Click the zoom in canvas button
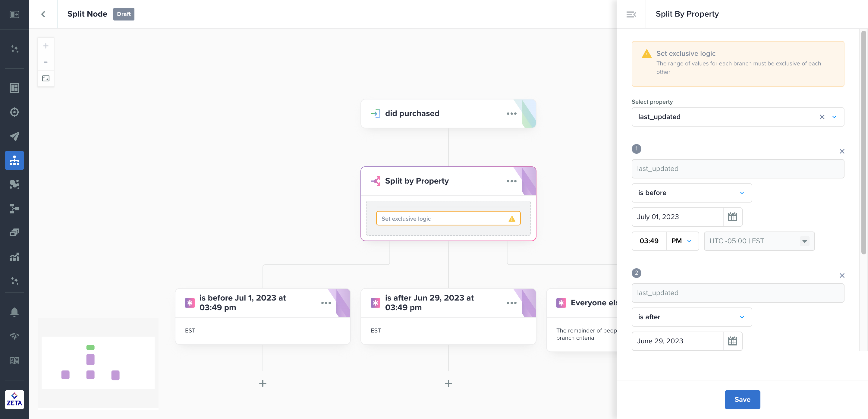Image resolution: width=868 pixels, height=419 pixels. (46, 46)
